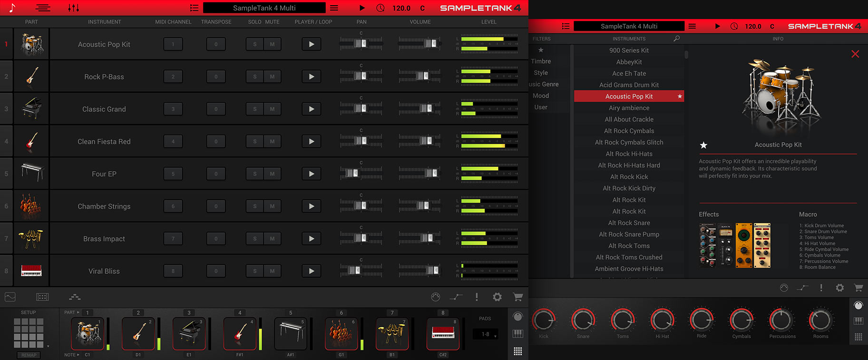Select the Clean Fiesta Red guitar icon
Screen dimensions: 868x360
pyautogui.click(x=32, y=141)
